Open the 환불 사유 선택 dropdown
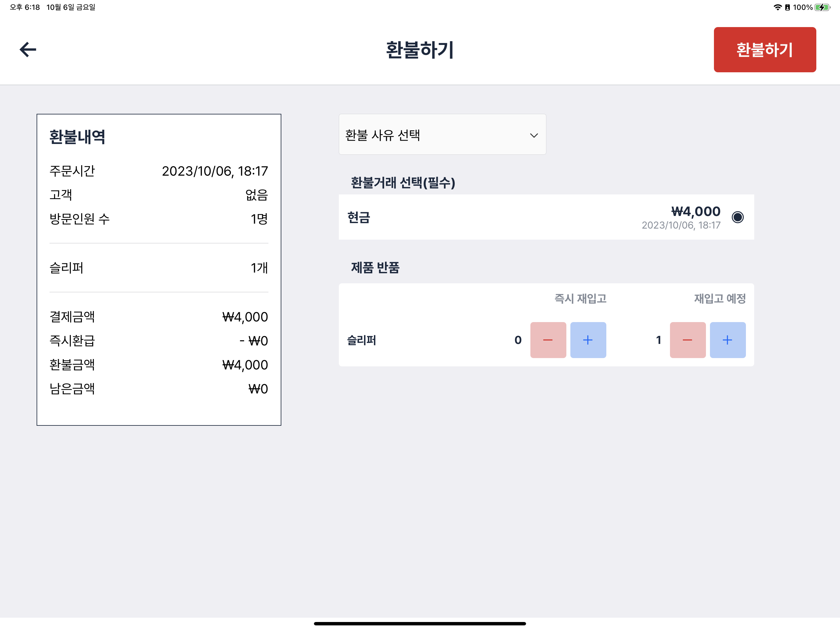 (442, 135)
